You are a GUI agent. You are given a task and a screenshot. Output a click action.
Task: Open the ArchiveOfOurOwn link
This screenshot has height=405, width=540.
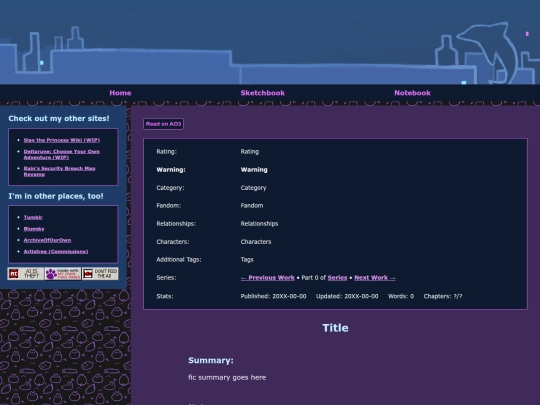click(x=47, y=240)
